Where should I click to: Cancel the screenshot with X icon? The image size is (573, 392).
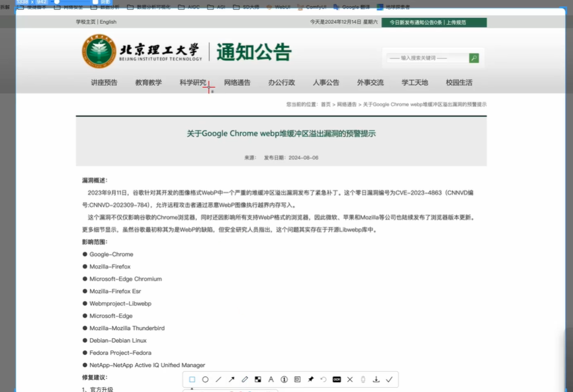tap(350, 380)
